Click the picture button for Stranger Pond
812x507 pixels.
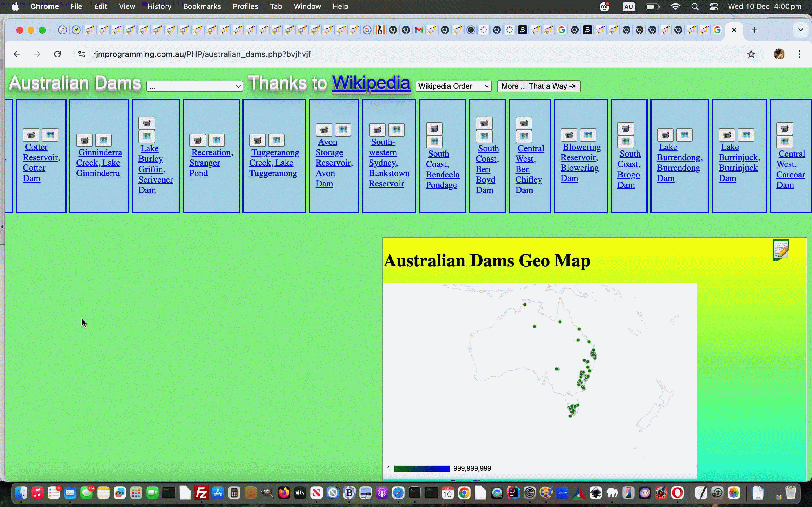[x=217, y=141]
